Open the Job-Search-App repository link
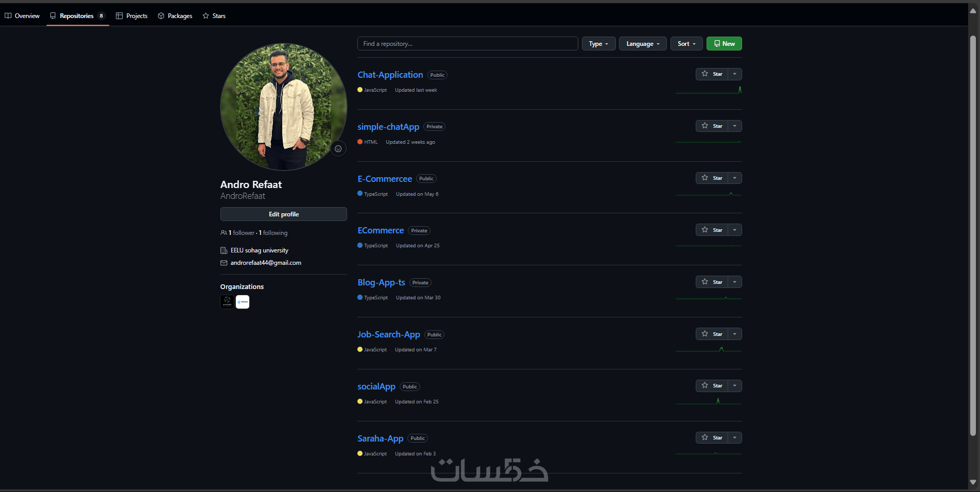The width and height of the screenshot is (980, 492). pos(389,334)
